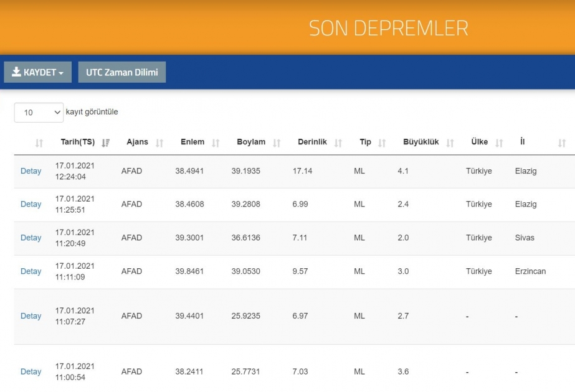Click the Tip column header text
The height and width of the screenshot is (392, 575).
coord(365,142)
